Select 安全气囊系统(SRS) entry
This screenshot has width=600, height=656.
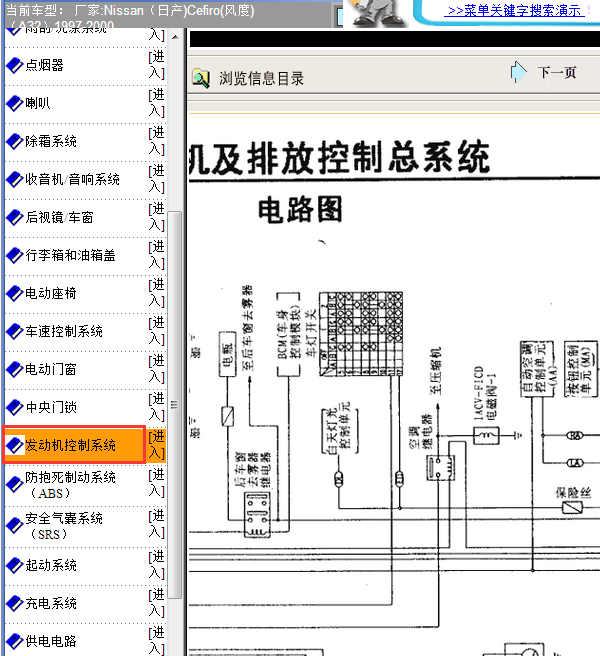[x=64, y=526]
